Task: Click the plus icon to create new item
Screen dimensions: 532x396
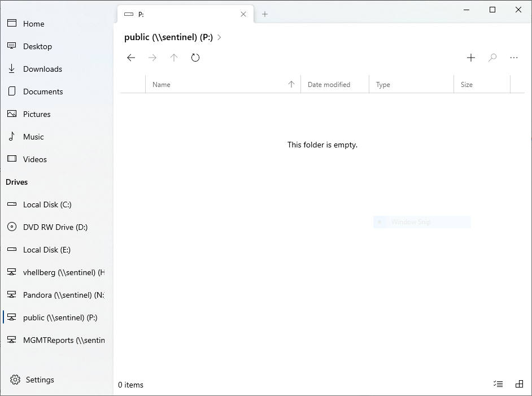Action: (470, 58)
